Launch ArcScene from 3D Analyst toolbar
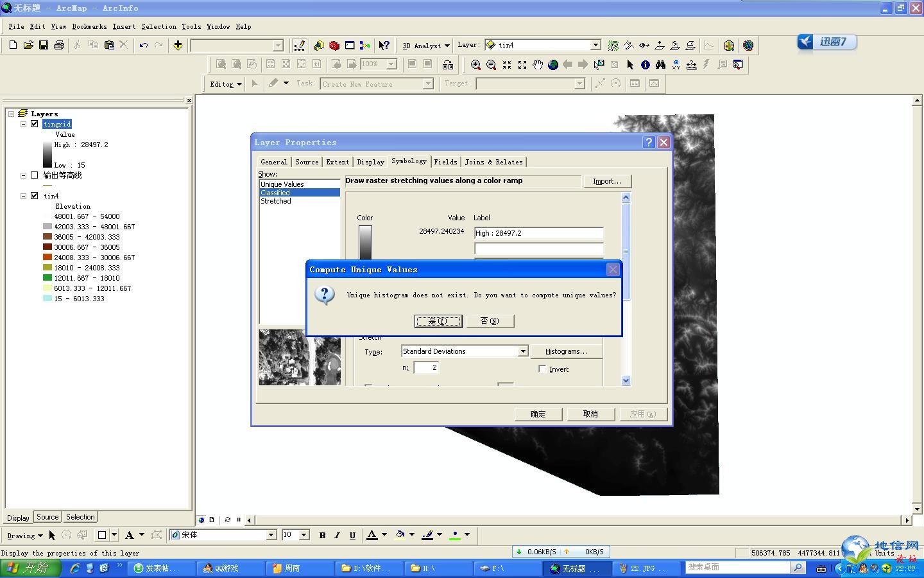The width and height of the screenshot is (924, 578). [729, 46]
